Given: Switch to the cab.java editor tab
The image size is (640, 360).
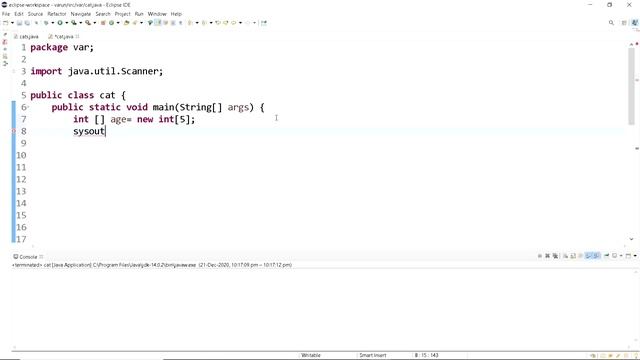Looking at the screenshot, I should point(26,36).
